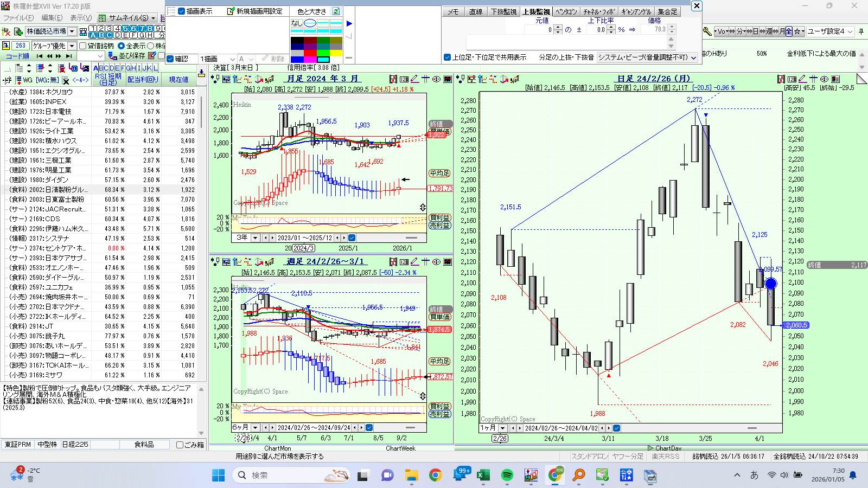The height and width of the screenshot is (488, 868).
Task: Click the wrench settings icon in toolbar
Action: (x=707, y=31)
